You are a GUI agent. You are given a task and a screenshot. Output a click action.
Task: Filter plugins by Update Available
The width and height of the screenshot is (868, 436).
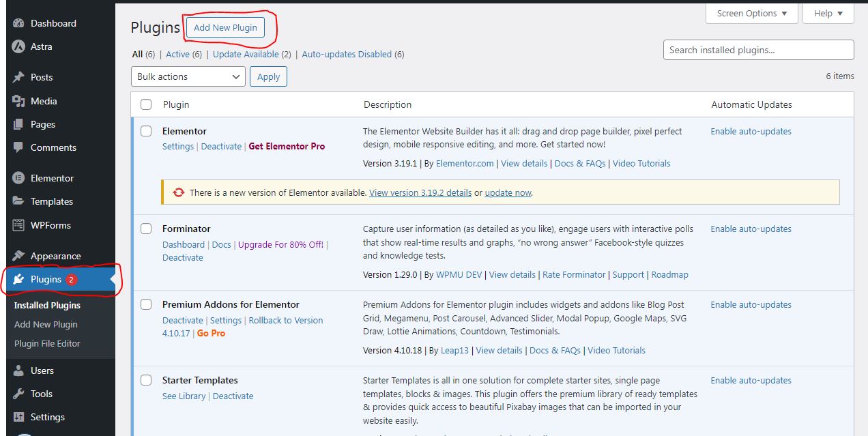coord(246,55)
